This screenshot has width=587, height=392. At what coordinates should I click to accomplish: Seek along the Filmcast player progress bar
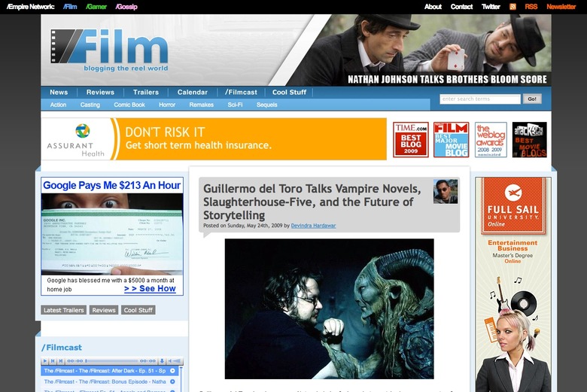pyautogui.click(x=112, y=361)
